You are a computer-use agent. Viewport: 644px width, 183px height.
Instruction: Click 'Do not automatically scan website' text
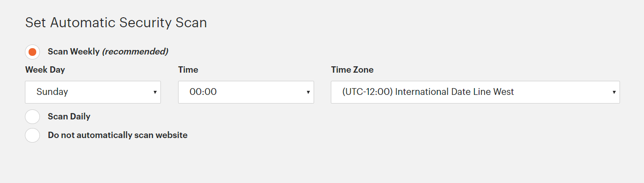(118, 135)
